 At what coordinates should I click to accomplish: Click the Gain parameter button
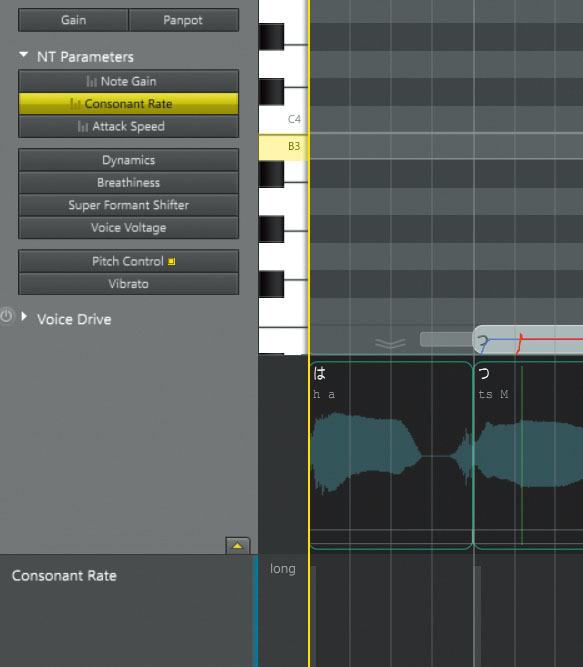tap(73, 20)
